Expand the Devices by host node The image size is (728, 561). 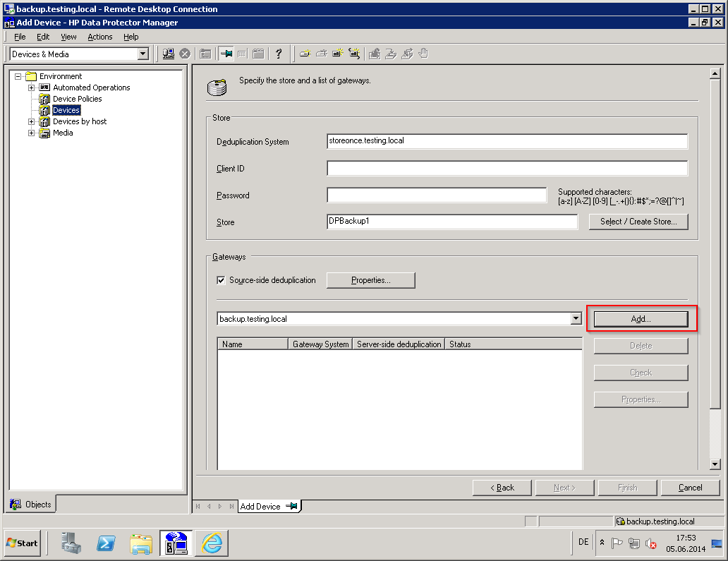(31, 121)
